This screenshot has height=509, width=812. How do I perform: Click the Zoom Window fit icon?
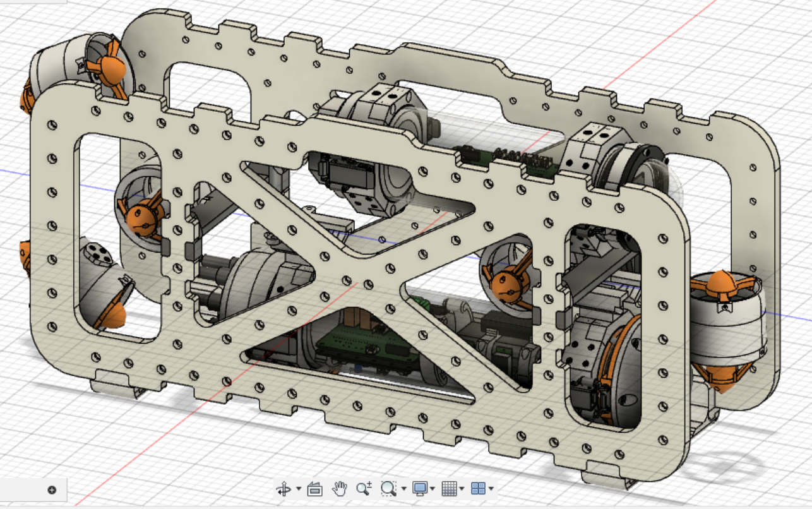pyautogui.click(x=388, y=488)
